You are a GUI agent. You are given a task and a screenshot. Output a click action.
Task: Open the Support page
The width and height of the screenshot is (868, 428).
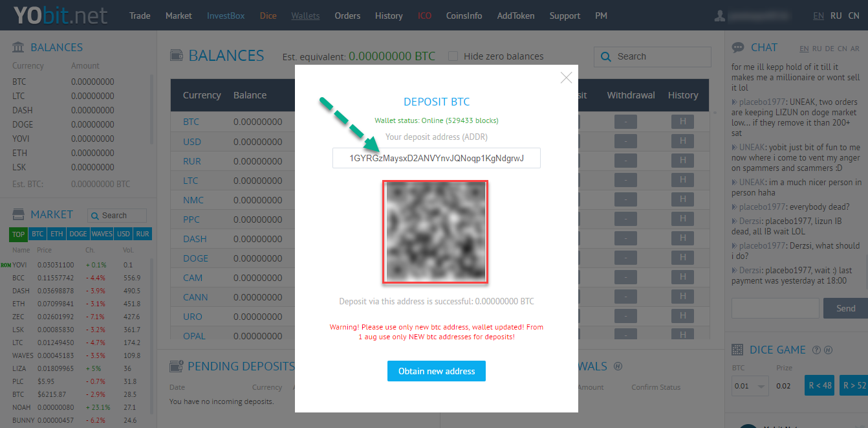565,16
